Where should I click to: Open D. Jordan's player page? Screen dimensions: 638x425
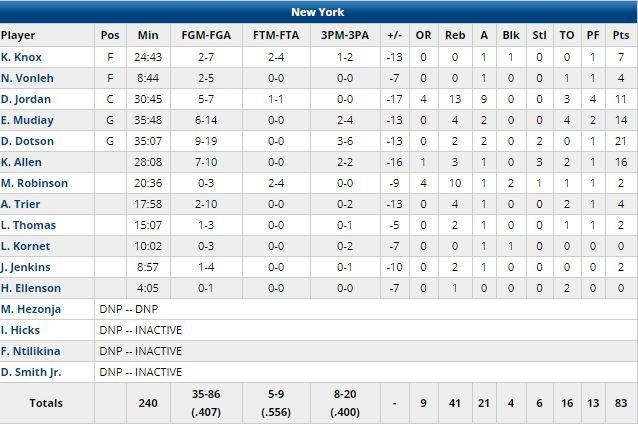(x=26, y=99)
